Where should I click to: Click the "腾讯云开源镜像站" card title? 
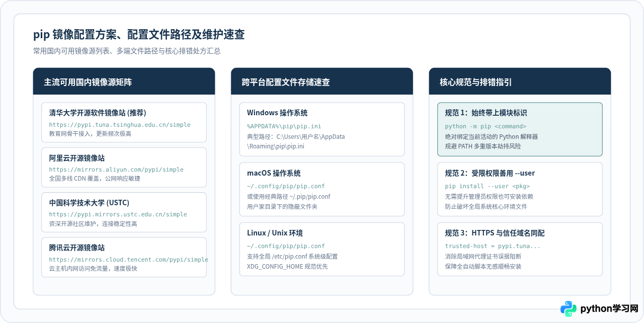pyautogui.click(x=77, y=248)
